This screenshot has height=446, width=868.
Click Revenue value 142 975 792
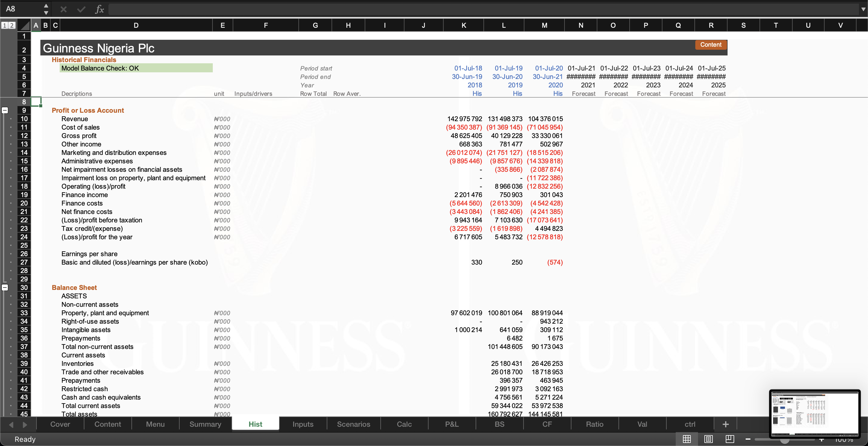[x=464, y=118]
